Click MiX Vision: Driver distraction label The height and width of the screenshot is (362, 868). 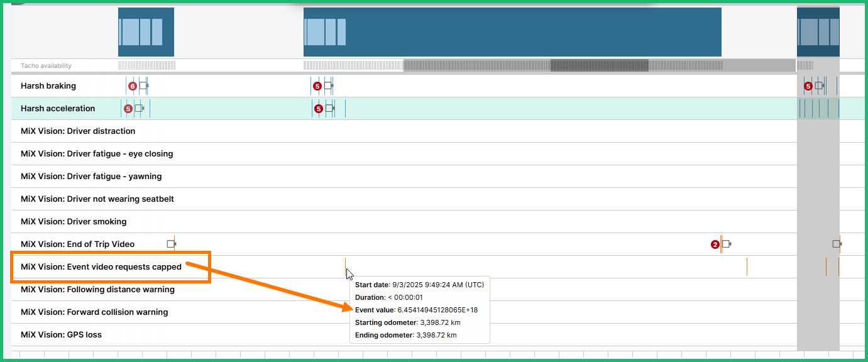click(78, 131)
